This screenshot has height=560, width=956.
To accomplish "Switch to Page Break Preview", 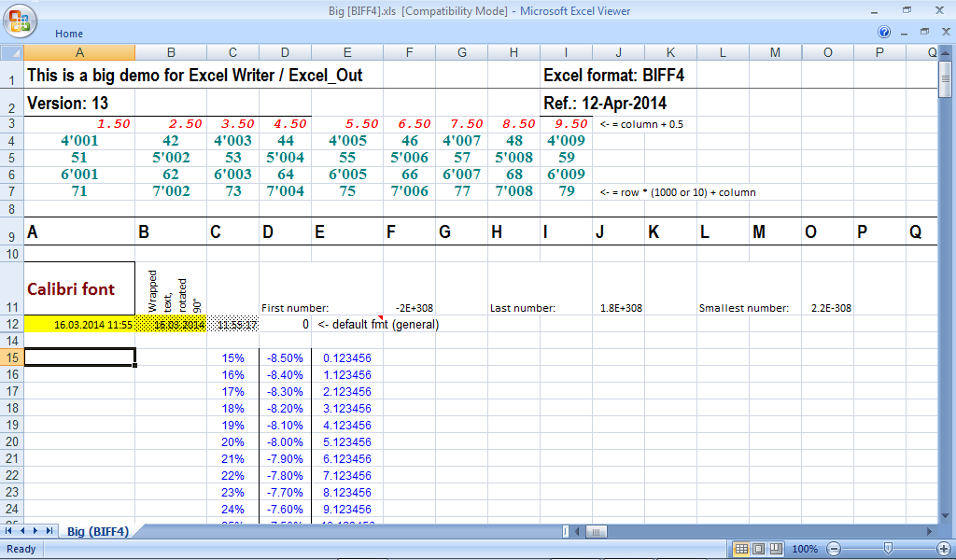I will (x=775, y=549).
